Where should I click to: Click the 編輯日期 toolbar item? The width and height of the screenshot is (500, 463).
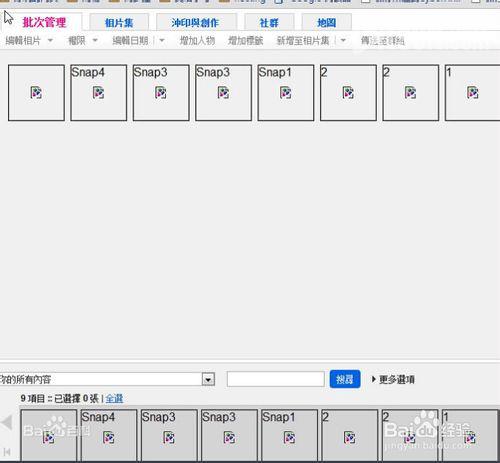130,41
